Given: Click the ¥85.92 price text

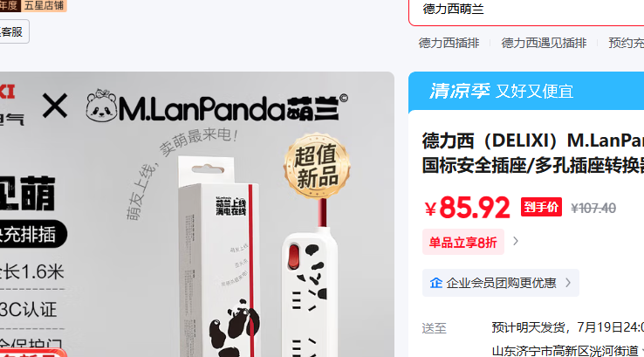Looking at the screenshot, I should (467, 208).
